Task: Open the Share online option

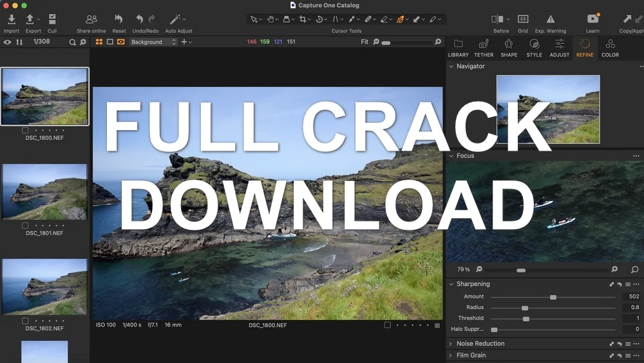Action: click(x=91, y=20)
